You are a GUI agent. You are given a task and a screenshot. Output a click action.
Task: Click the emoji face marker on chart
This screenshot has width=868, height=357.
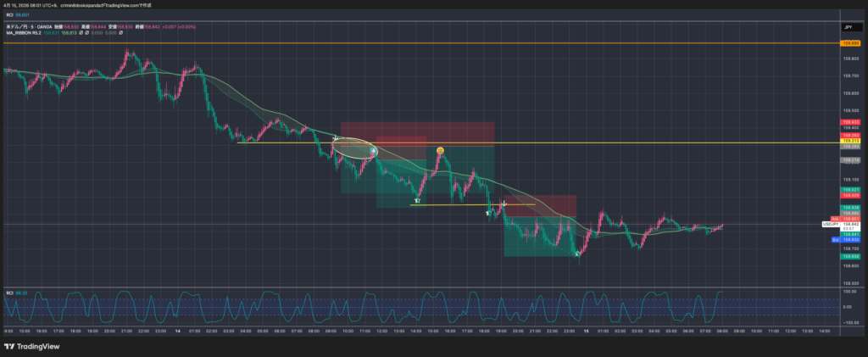coord(440,151)
